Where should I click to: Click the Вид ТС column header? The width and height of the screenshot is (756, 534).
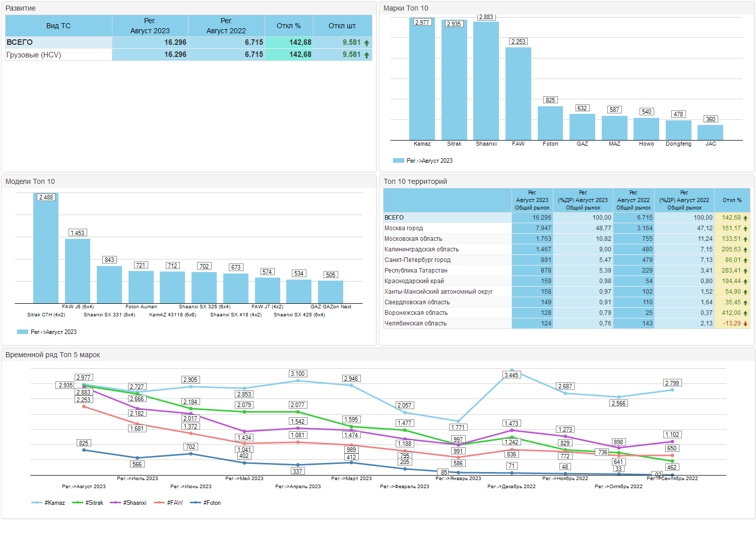[x=58, y=26]
